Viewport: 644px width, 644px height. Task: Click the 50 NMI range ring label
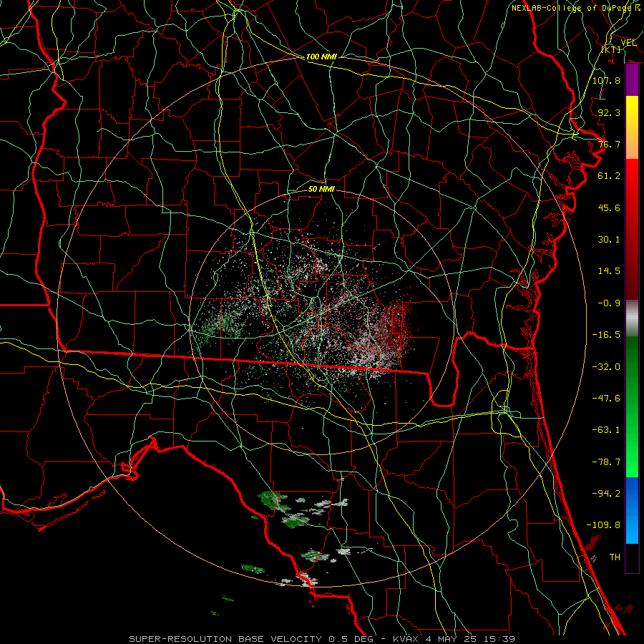[321, 189]
